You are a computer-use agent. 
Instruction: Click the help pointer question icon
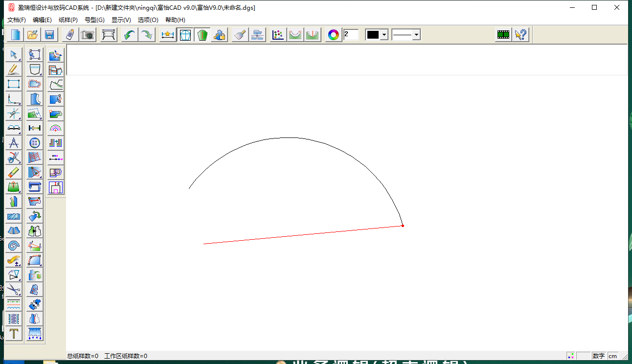point(521,35)
